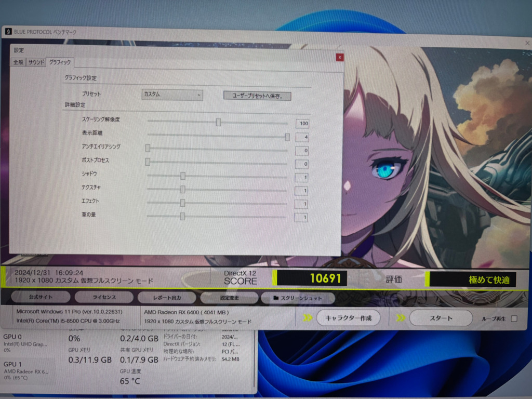Click the Microsoft Windows 11 Pro text
The width and height of the screenshot is (532, 399).
point(69,312)
